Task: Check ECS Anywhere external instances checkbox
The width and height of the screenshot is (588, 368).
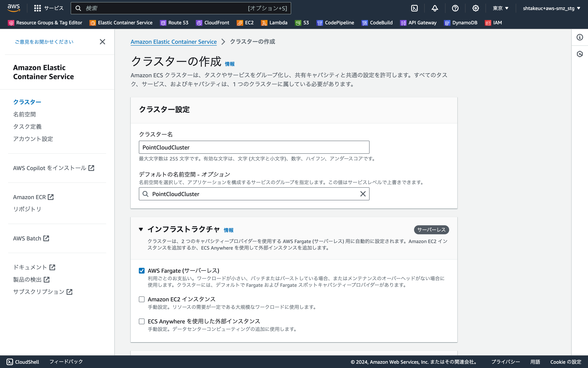Action: pyautogui.click(x=142, y=321)
